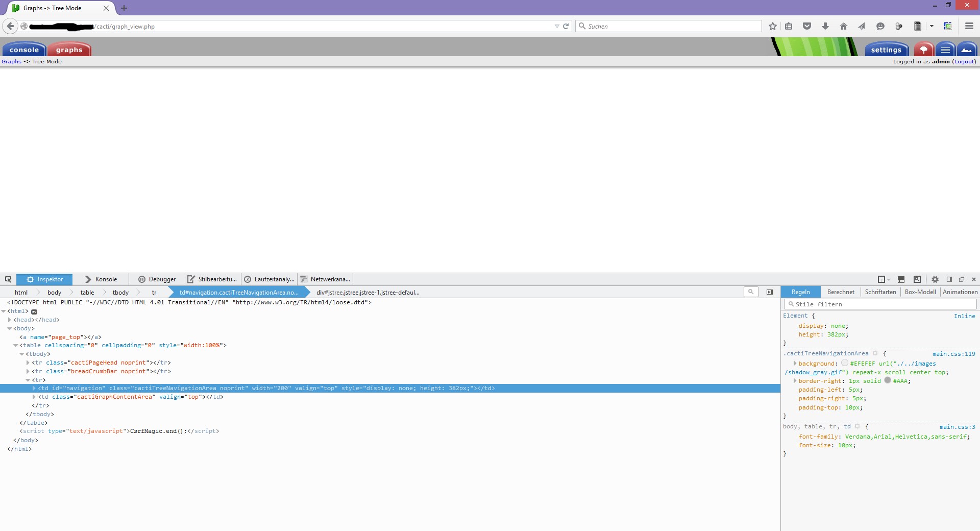
Task: Open main.css:3 source link
Action: [957, 427]
